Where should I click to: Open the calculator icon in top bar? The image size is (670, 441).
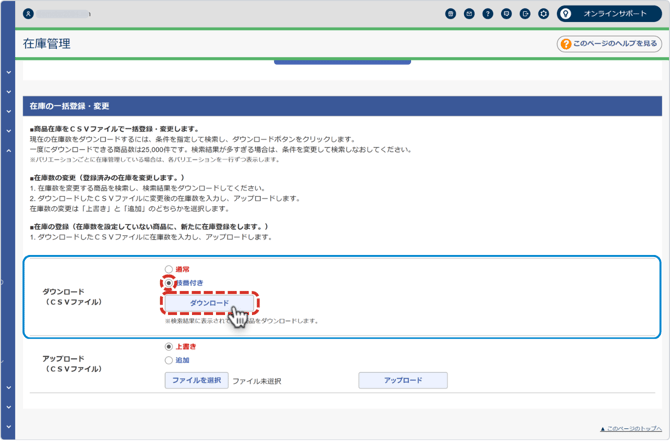click(x=451, y=14)
